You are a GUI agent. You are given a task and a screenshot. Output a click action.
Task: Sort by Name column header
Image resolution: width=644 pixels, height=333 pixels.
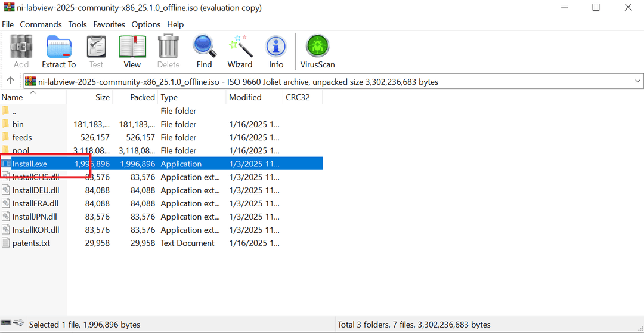coord(13,97)
